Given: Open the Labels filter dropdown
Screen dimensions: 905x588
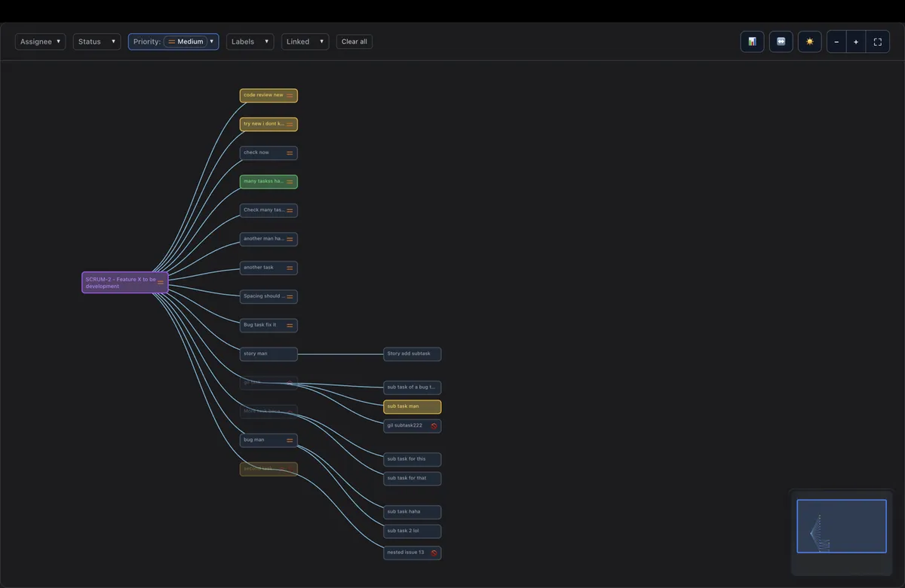Looking at the screenshot, I should (x=250, y=41).
